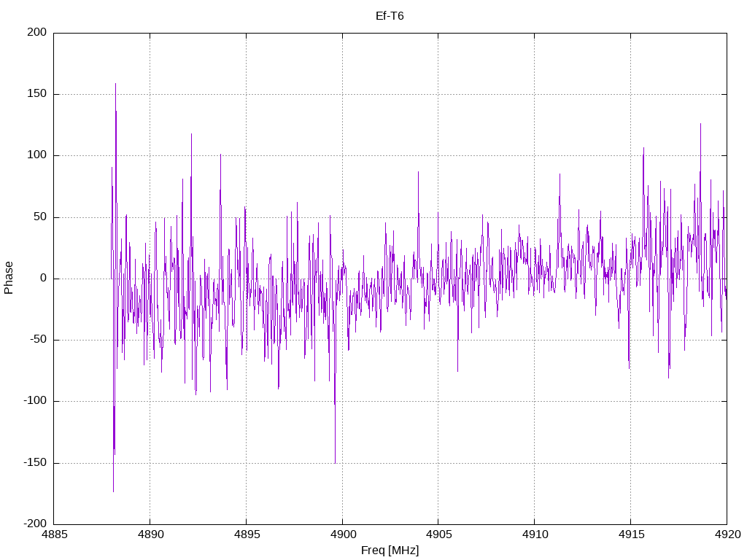
Task: Click the tallest phase peak near 4888 MHz
Action: [115, 85]
